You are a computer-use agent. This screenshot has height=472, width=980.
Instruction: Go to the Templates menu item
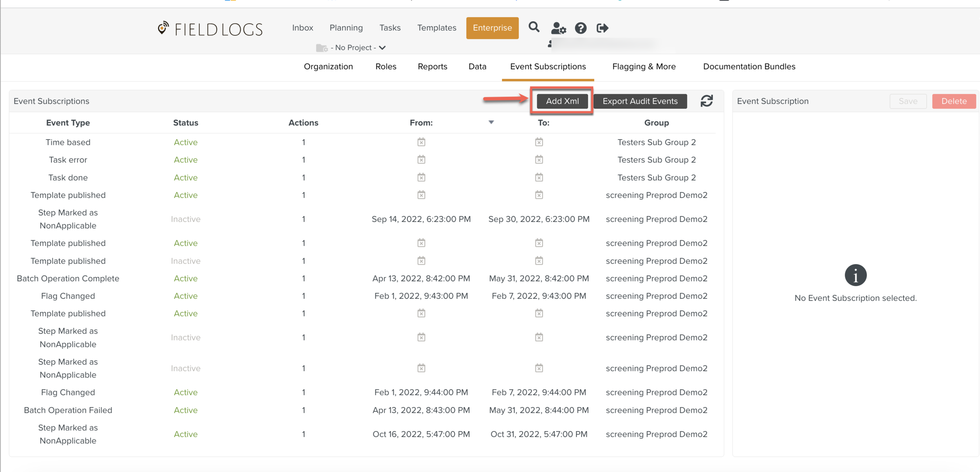[x=436, y=28]
